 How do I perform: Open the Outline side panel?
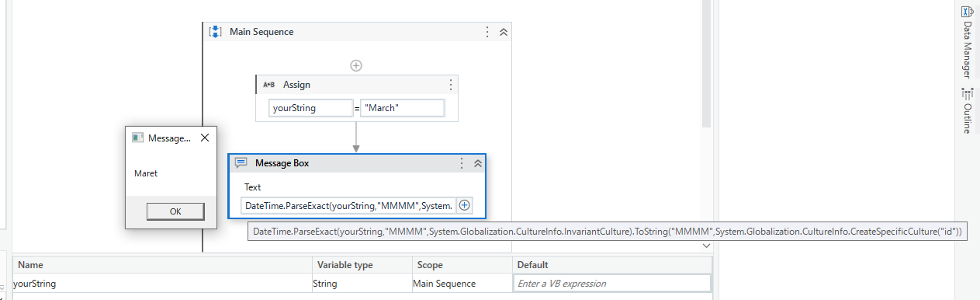click(x=967, y=110)
